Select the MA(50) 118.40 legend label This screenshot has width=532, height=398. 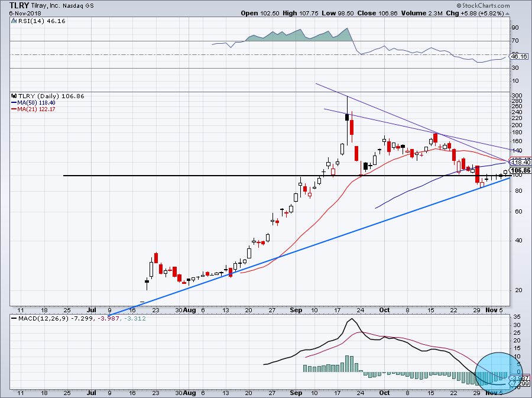36,102
